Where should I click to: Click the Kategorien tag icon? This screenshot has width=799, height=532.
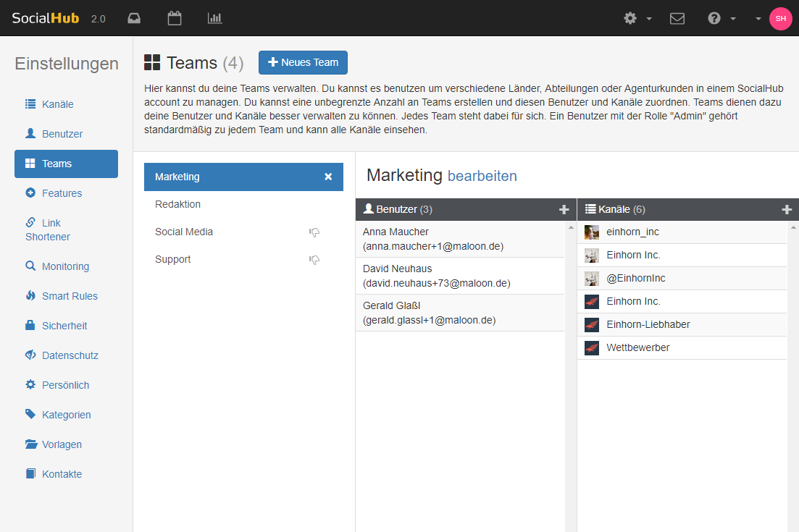click(30, 414)
